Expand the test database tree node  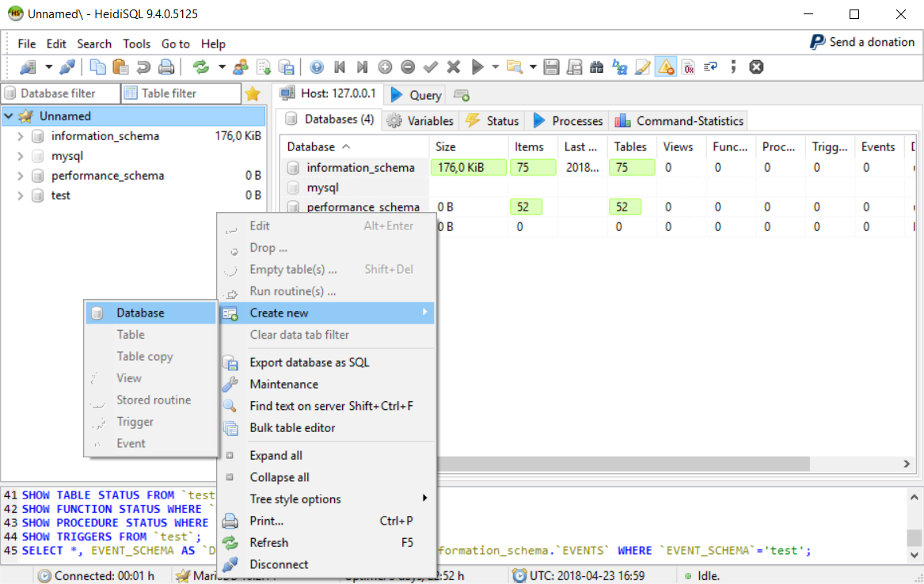[20, 195]
